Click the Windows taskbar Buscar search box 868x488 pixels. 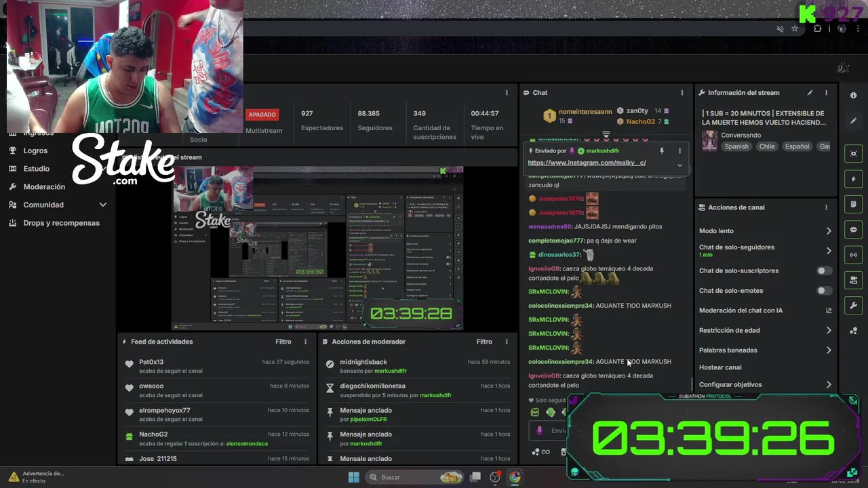click(415, 477)
